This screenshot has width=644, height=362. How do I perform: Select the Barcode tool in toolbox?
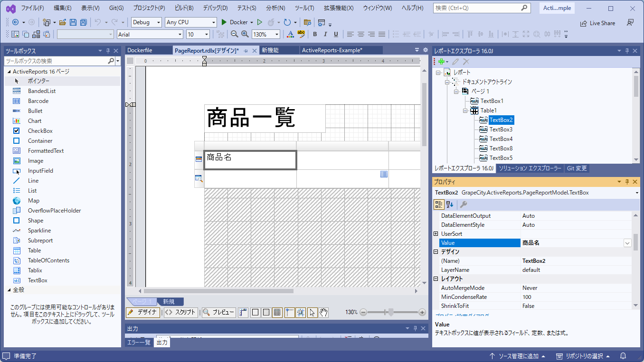(x=38, y=101)
